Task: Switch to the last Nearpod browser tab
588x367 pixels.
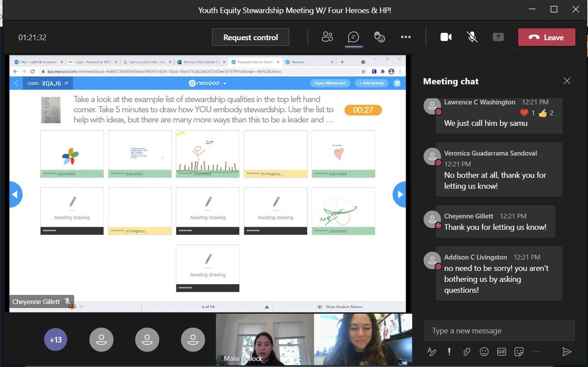Action: click(x=310, y=62)
